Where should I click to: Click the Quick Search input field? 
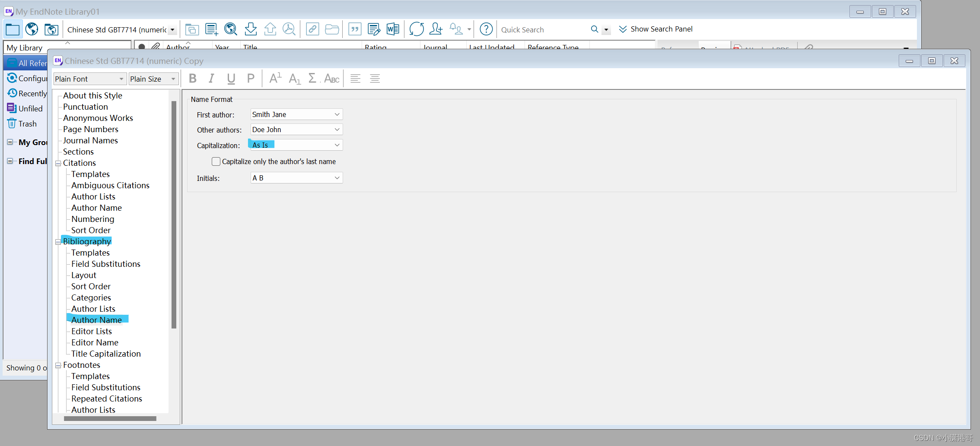tap(544, 30)
